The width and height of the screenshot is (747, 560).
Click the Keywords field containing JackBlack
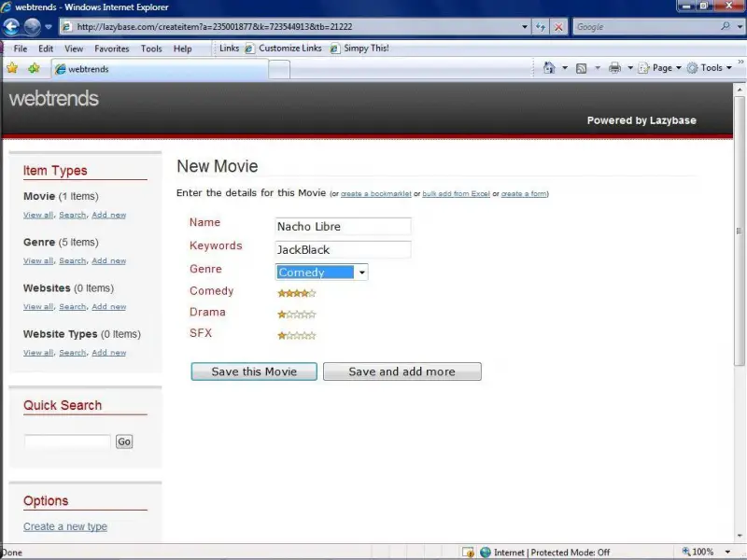(343, 249)
